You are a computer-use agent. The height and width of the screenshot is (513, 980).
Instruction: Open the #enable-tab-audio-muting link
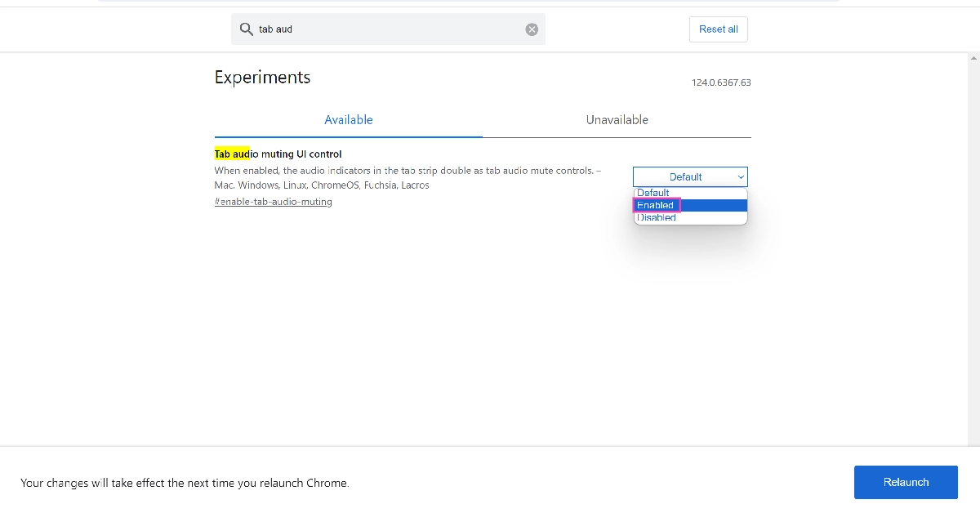coord(273,201)
